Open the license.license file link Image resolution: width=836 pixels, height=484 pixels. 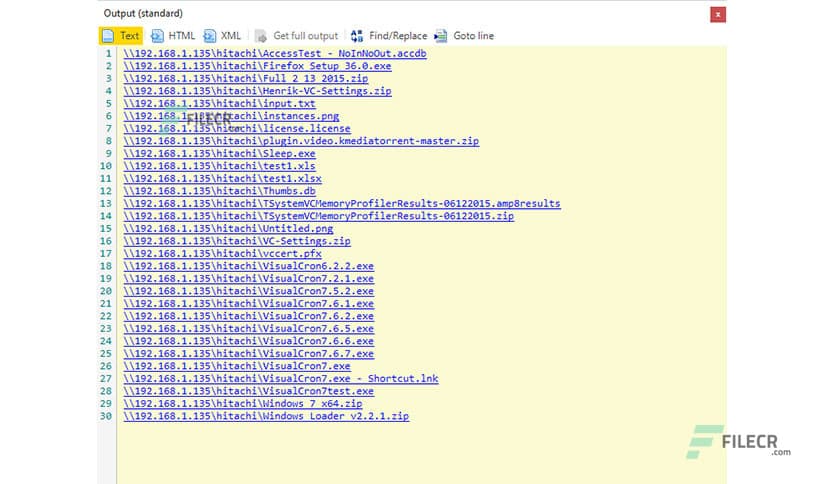coord(237,128)
